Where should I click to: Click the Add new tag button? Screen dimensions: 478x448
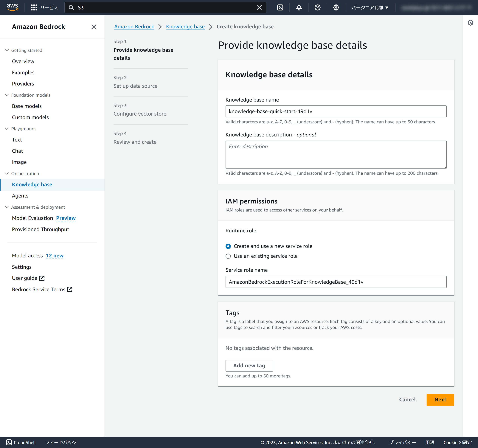tap(249, 365)
